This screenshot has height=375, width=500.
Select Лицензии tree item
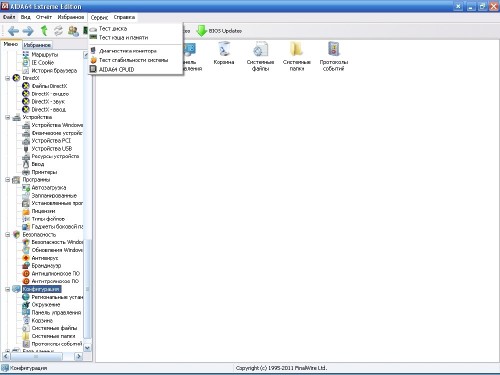click(43, 211)
